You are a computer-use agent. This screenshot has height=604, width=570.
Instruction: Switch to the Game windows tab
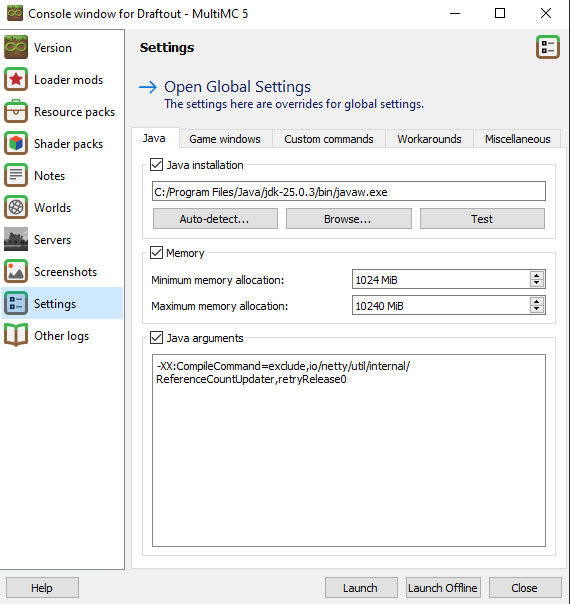coord(225,139)
